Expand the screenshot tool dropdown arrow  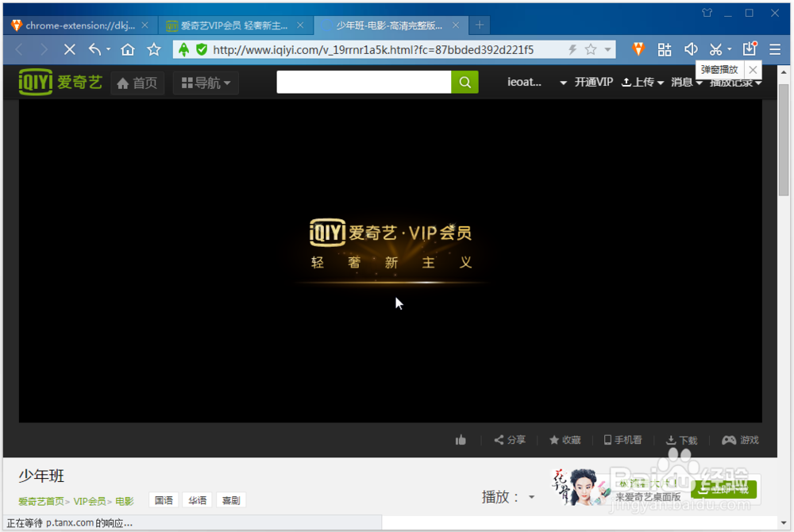[x=729, y=49]
